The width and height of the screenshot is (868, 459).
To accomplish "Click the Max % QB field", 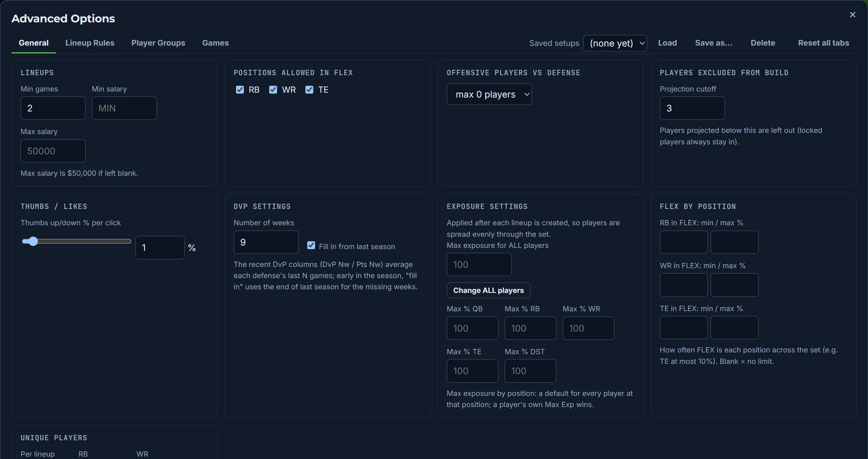I will click(x=472, y=328).
